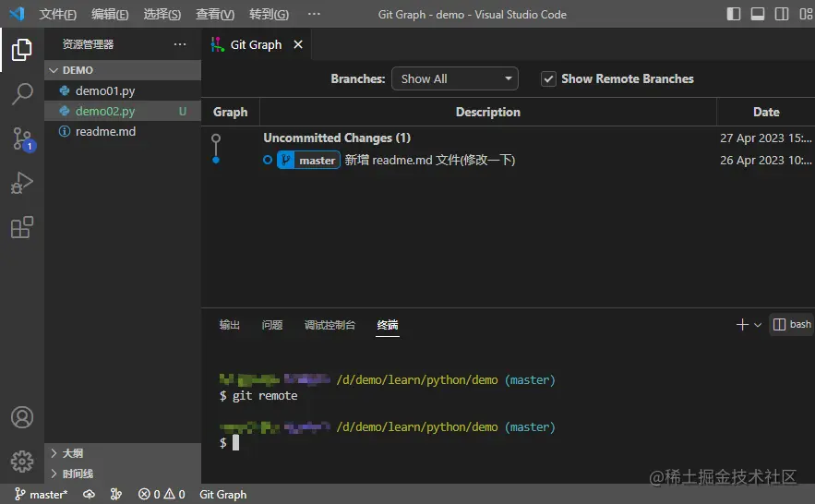The width and height of the screenshot is (815, 504).
Task: Click the 27 Apr 2023 date cell
Action: click(x=766, y=138)
